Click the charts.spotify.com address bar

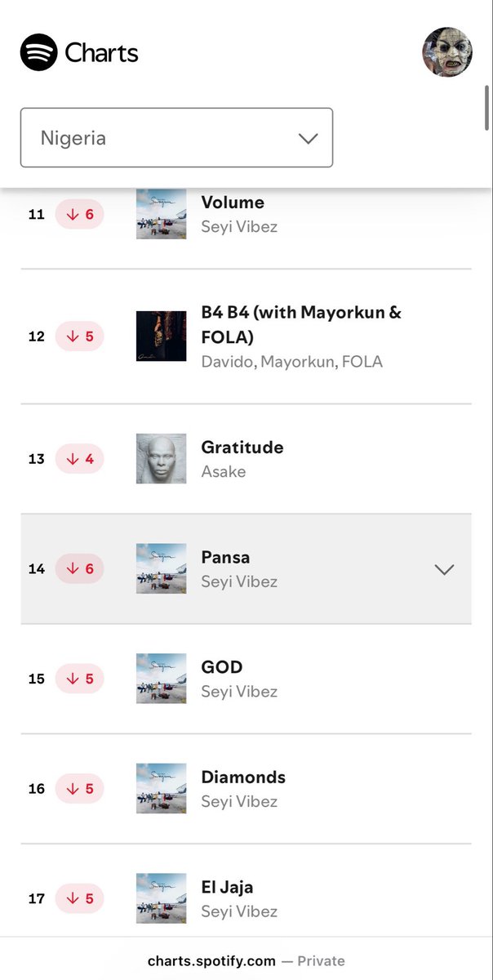click(246, 961)
